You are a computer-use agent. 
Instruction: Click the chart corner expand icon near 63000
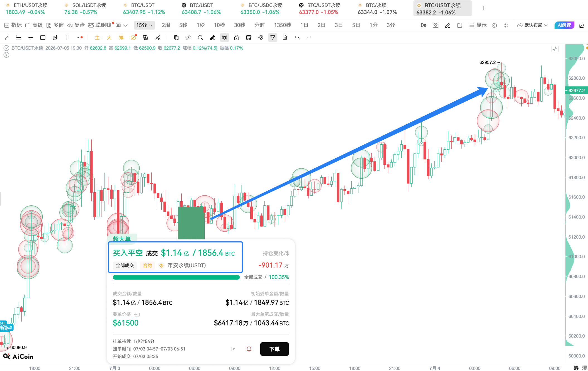[x=555, y=49]
